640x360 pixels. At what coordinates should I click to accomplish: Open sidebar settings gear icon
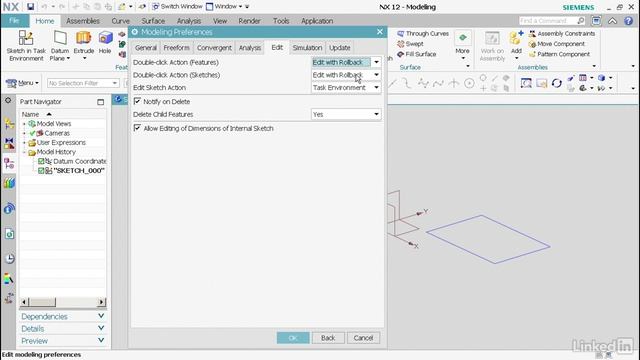[x=8, y=100]
